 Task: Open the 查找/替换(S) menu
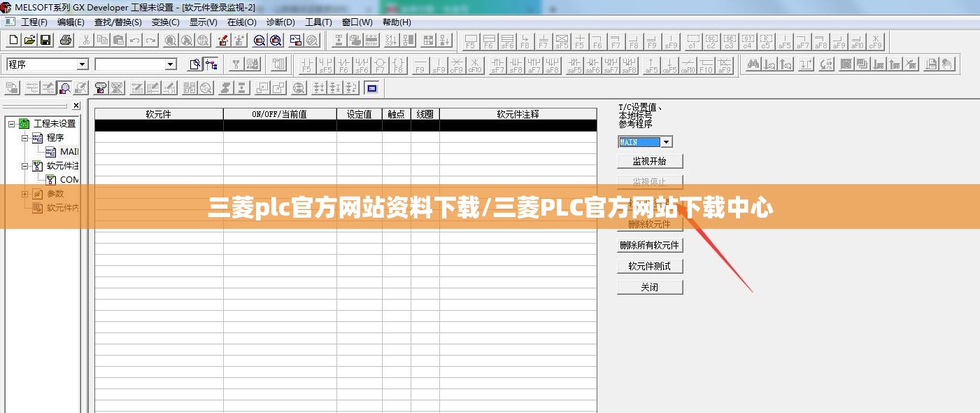118,22
